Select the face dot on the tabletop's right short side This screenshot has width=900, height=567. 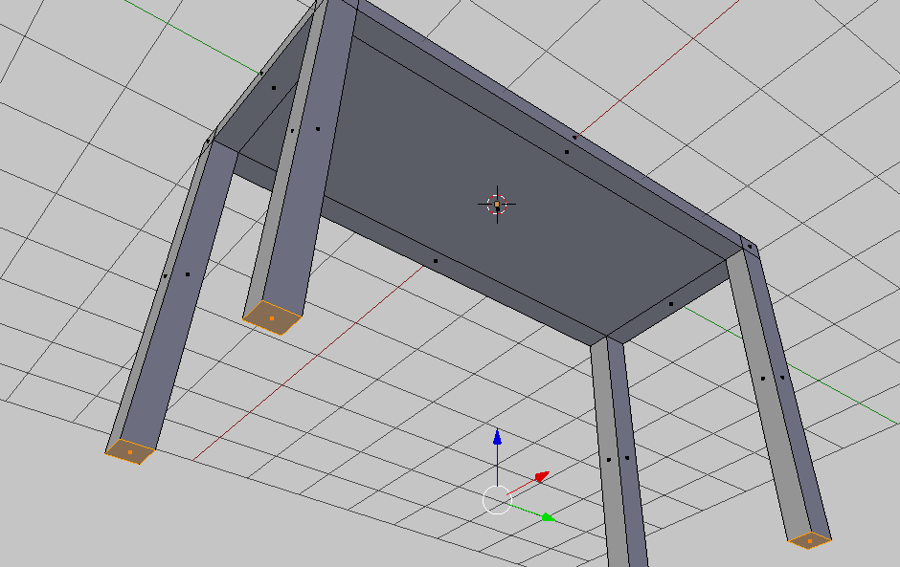coord(671,304)
